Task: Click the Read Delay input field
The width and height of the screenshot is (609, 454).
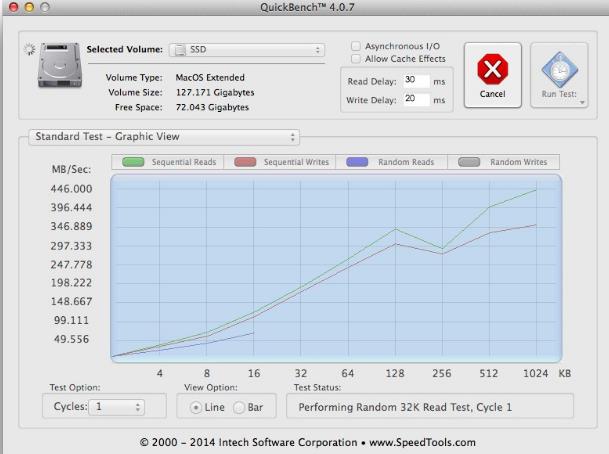Action: pyautogui.click(x=415, y=81)
